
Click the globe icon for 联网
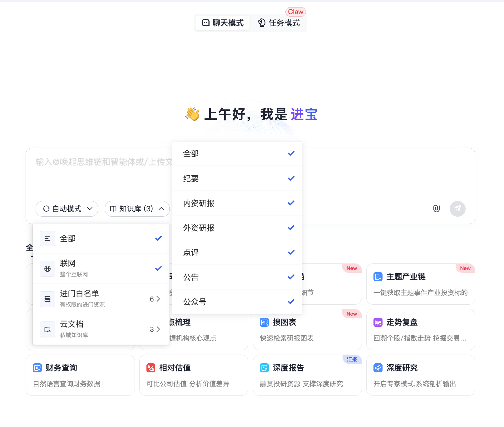pyautogui.click(x=47, y=269)
